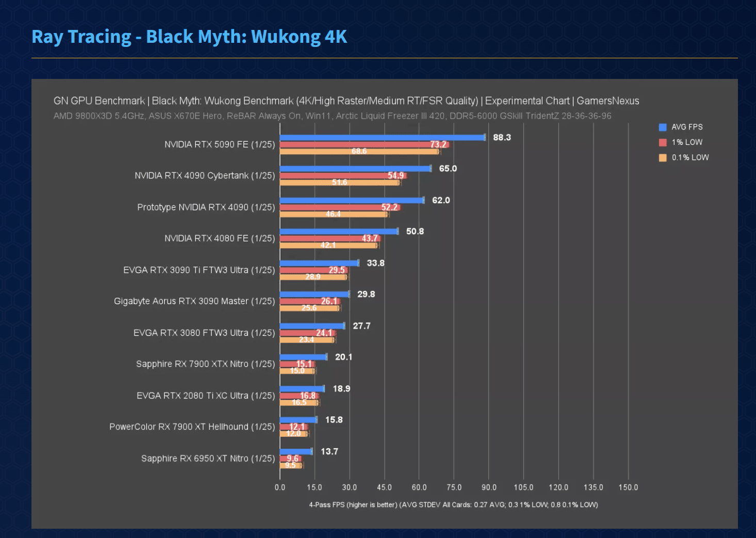The height and width of the screenshot is (538, 756).
Task: Click the Prototype RTX 4090 average value 62.0
Action: (x=441, y=200)
